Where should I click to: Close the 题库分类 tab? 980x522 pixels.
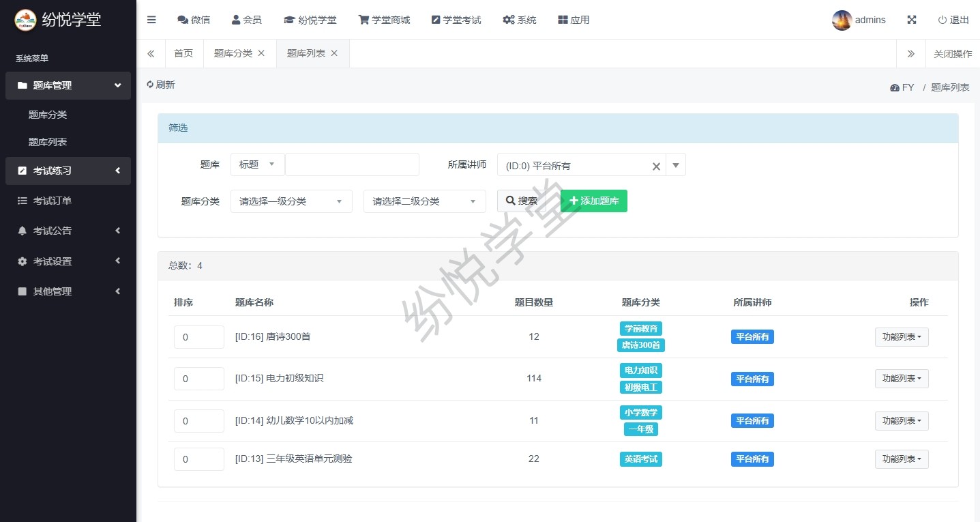tap(261, 53)
